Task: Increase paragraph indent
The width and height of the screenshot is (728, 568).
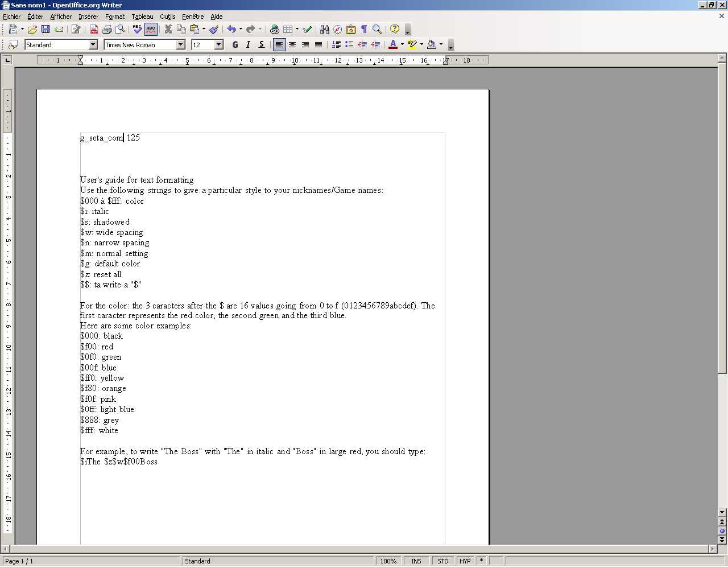Action: (375, 44)
